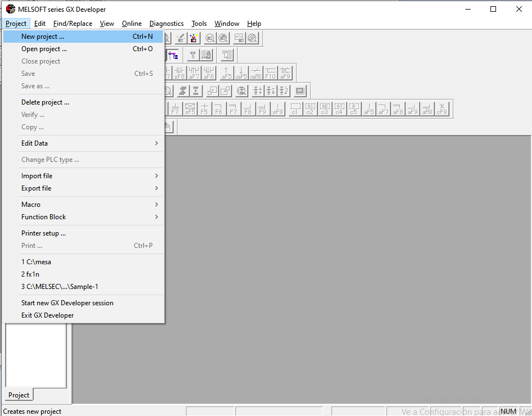Expand the Edit Data submenu arrow
This screenshot has height=416, width=532.
tap(156, 143)
